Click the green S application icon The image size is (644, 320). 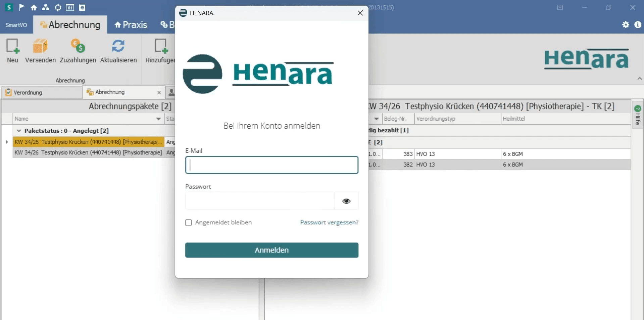[9, 7]
